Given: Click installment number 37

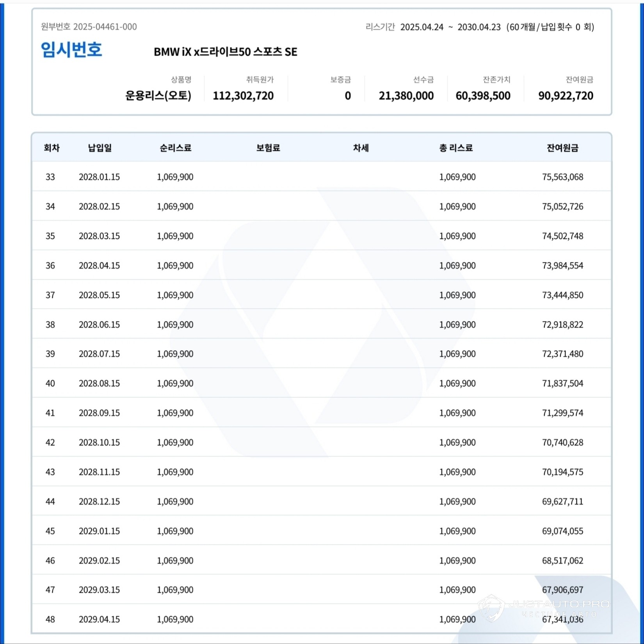Looking at the screenshot, I should tap(50, 295).
